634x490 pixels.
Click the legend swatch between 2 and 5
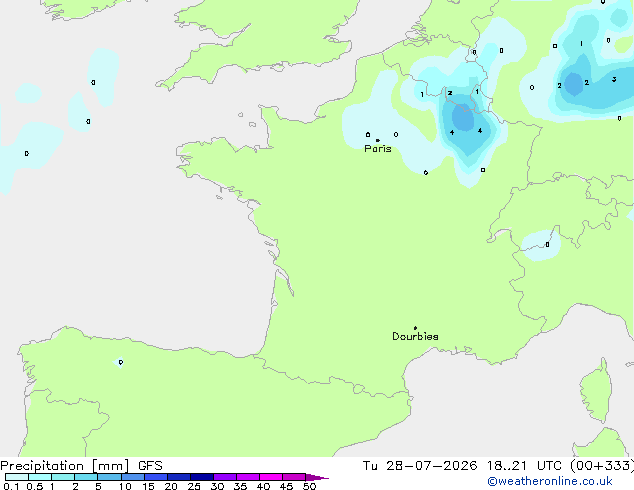86,477
